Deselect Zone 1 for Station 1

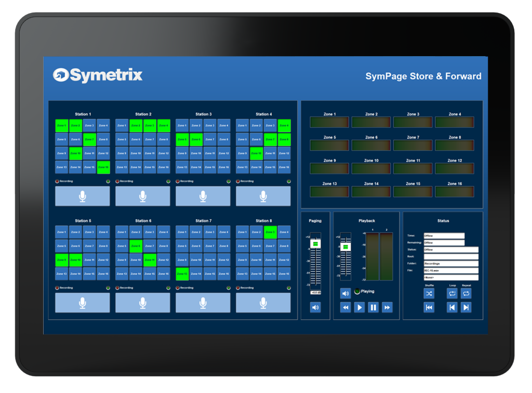pyautogui.click(x=62, y=126)
